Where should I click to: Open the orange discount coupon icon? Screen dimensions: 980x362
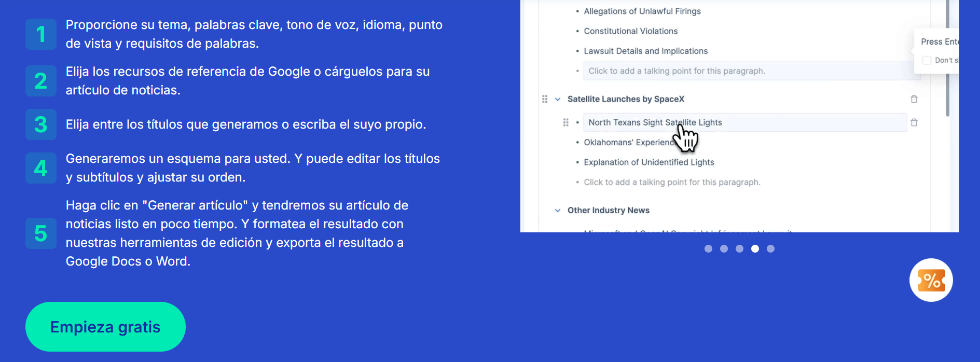[931, 280]
